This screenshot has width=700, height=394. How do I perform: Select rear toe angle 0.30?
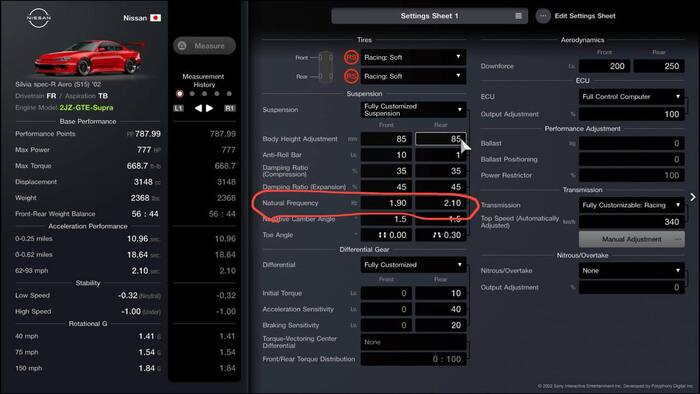pyautogui.click(x=441, y=235)
